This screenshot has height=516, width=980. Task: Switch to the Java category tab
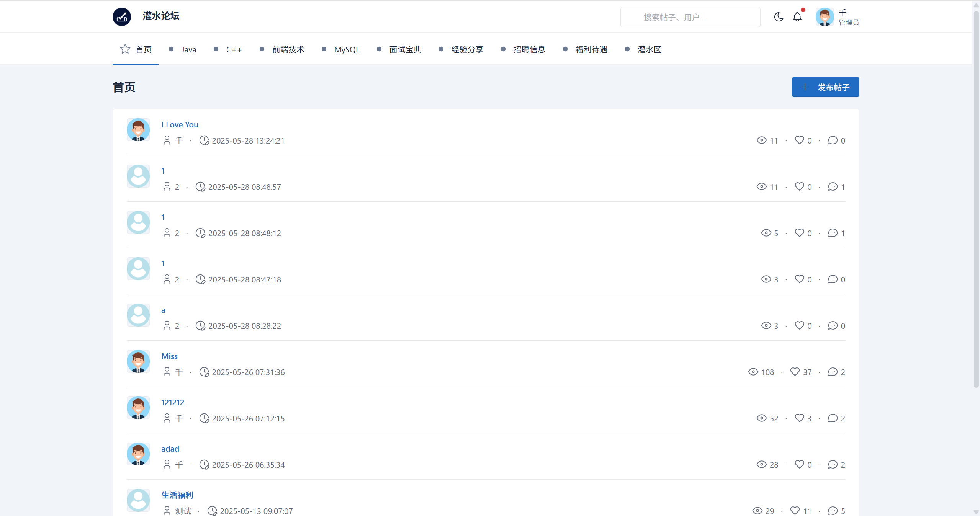tap(188, 49)
